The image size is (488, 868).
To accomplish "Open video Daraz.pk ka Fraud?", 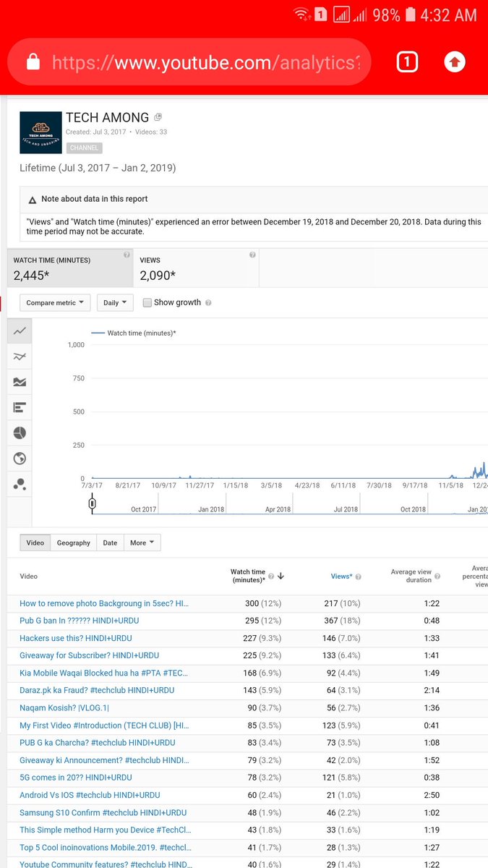I will coord(97,690).
